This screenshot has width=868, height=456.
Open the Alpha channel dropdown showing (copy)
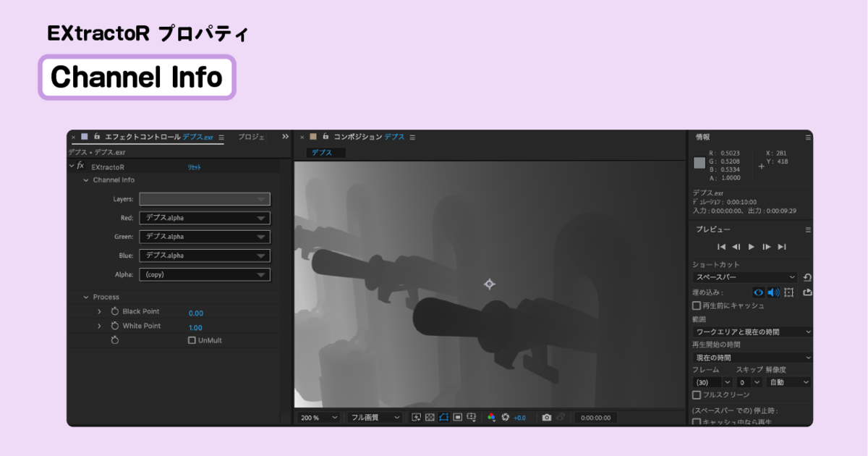[204, 274]
